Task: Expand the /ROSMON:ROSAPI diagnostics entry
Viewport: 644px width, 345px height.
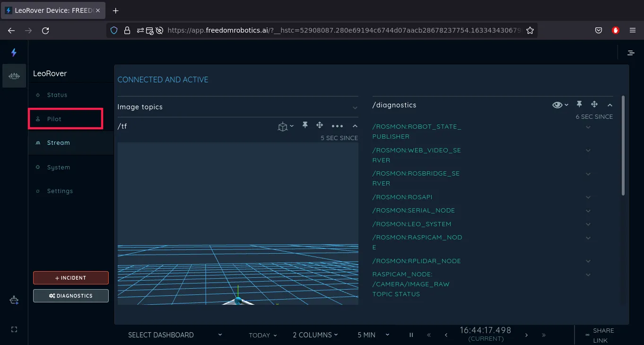Action: 588,197
